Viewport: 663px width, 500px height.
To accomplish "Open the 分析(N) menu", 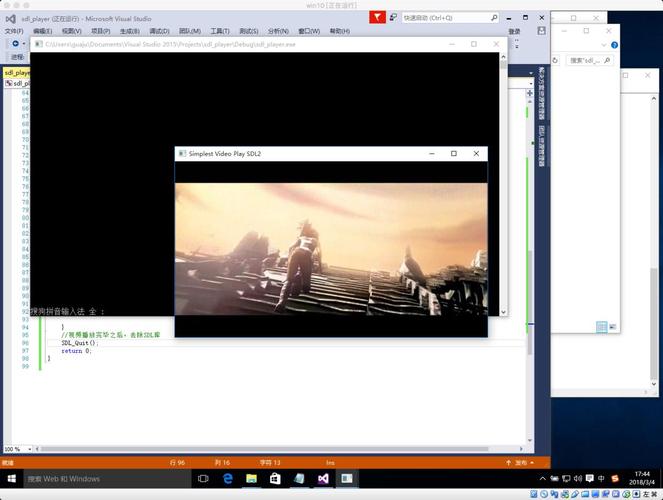I will 278,31.
